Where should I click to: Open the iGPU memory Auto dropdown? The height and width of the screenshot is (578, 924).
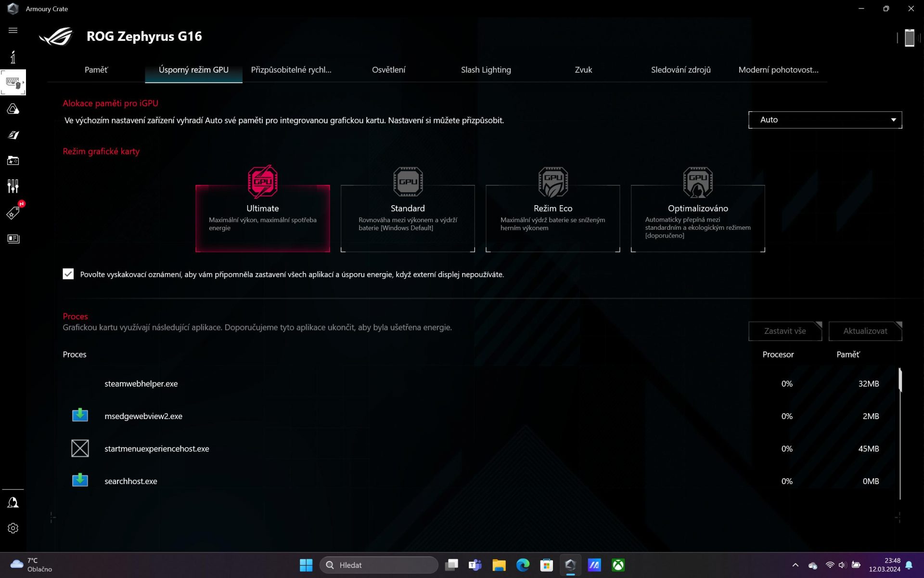(x=825, y=120)
